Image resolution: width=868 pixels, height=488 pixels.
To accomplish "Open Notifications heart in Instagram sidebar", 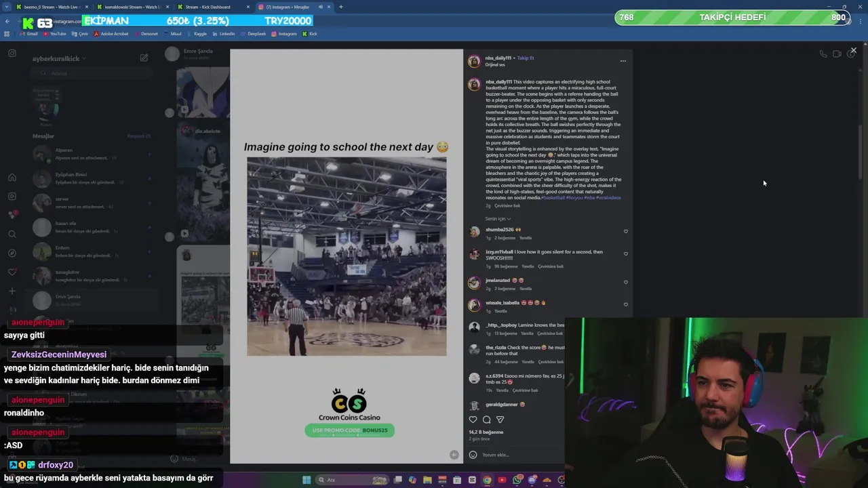I will pyautogui.click(x=12, y=272).
